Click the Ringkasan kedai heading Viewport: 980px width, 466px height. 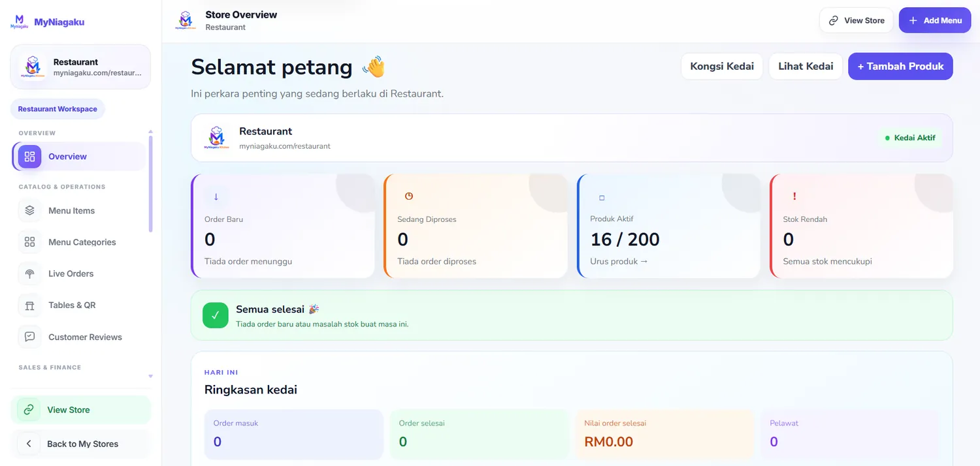tap(251, 390)
